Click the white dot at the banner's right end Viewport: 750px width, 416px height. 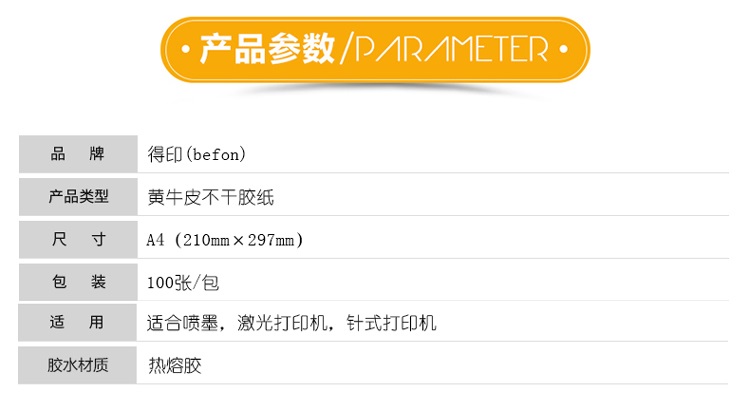click(x=564, y=49)
